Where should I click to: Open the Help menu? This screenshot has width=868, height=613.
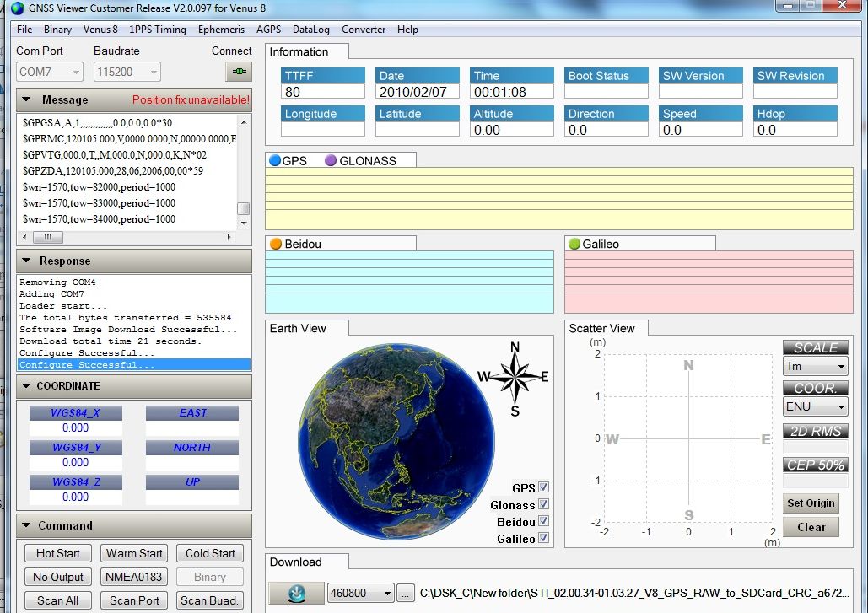pos(407,30)
